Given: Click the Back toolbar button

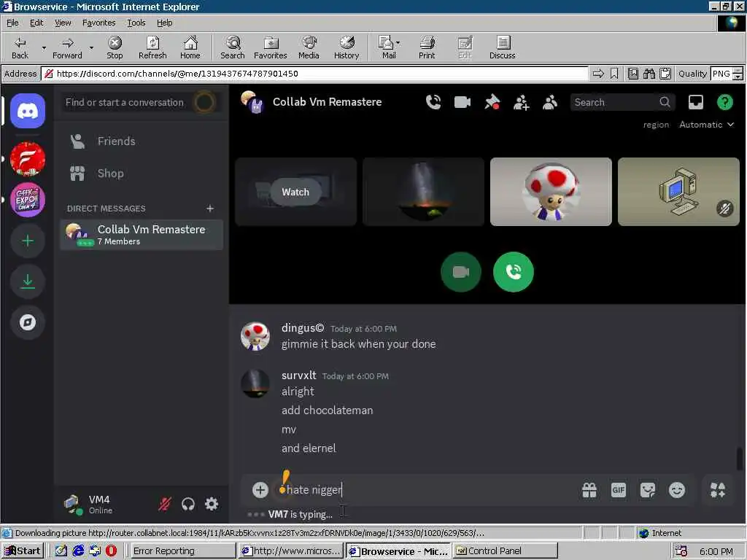Looking at the screenshot, I should [20, 47].
